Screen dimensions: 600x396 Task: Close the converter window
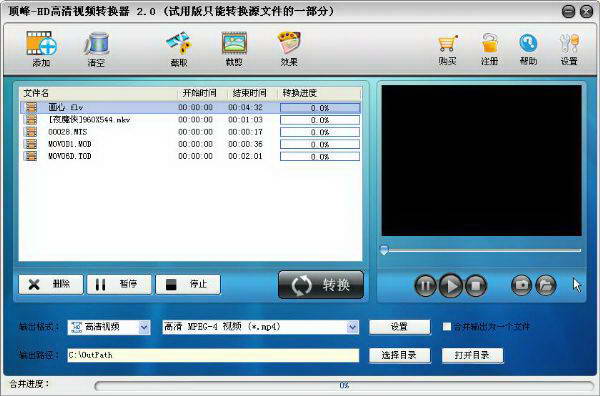pyautogui.click(x=586, y=11)
